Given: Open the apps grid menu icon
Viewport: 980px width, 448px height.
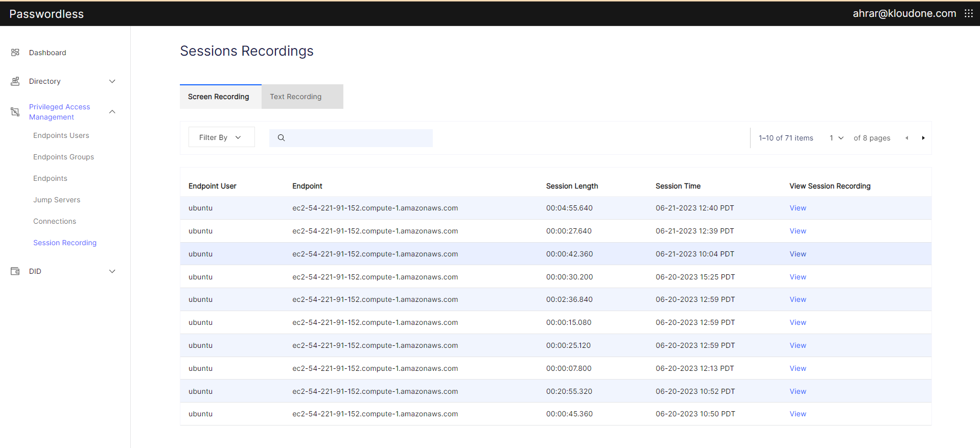Looking at the screenshot, I should (968, 14).
